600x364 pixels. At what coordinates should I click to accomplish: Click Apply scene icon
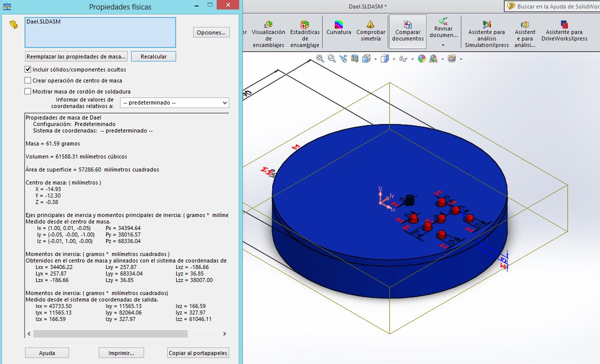[x=433, y=58]
